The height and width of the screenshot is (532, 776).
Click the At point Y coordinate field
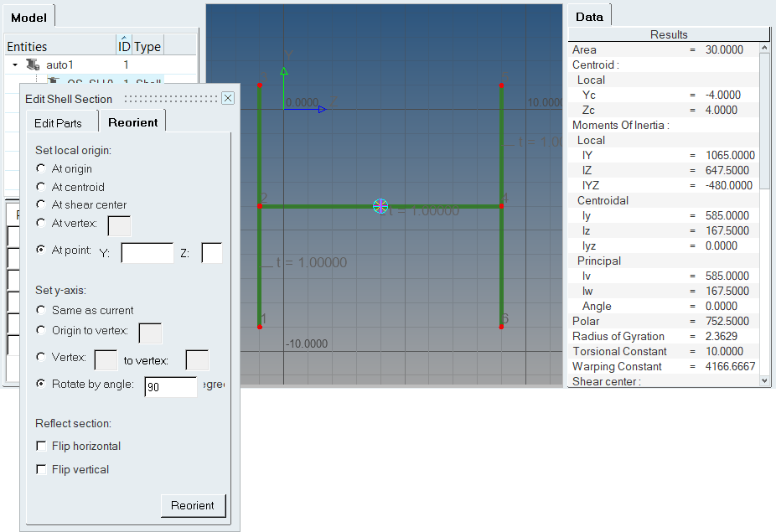click(x=147, y=252)
